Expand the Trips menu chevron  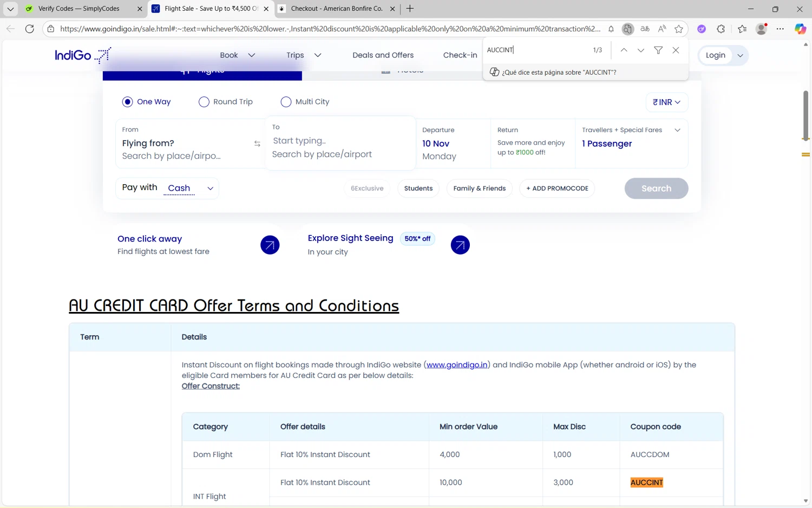click(x=318, y=55)
